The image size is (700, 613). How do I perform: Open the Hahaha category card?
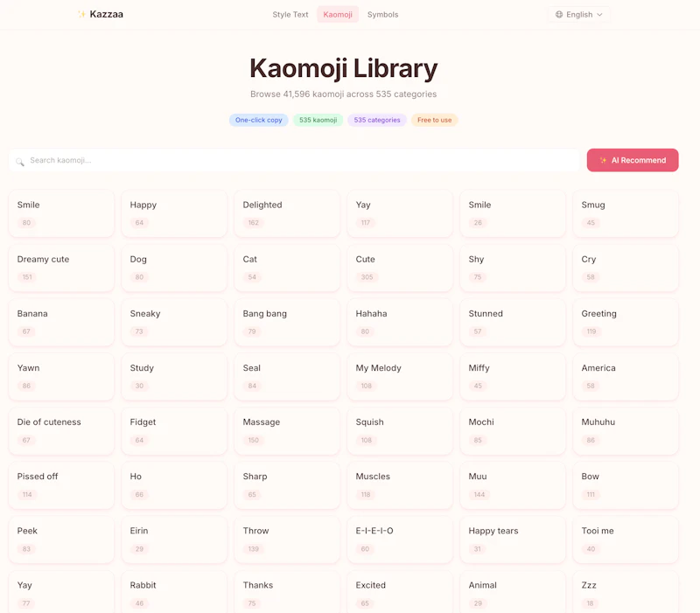tap(400, 322)
